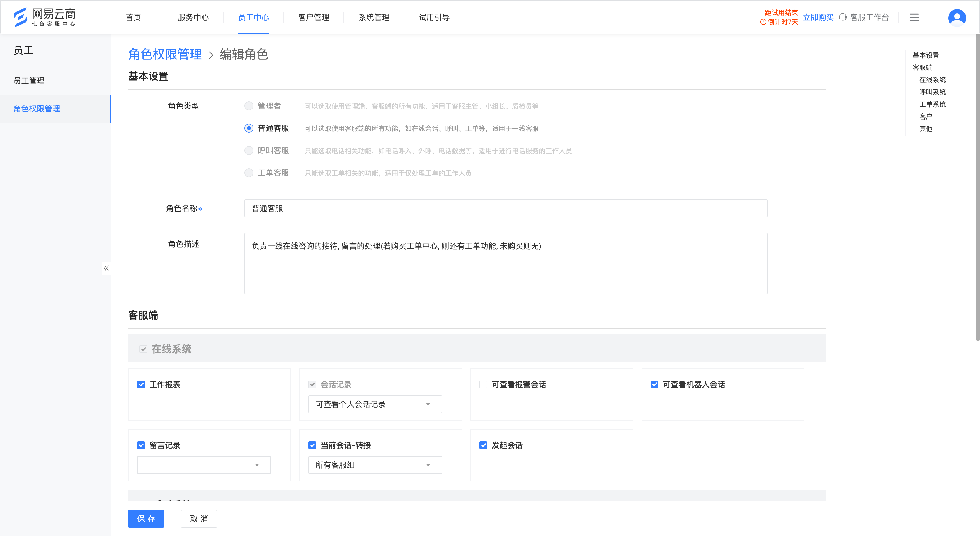Select the 呼叫客服 radio option

point(249,150)
